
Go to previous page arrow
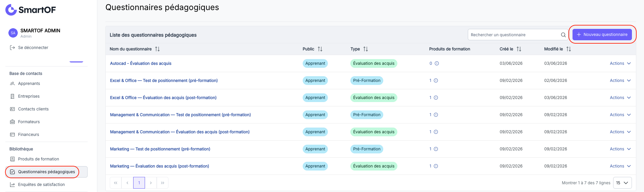(128, 183)
